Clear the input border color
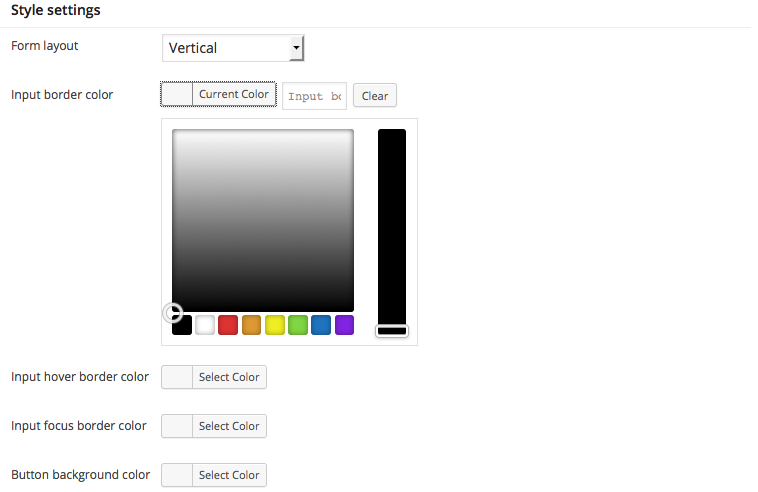The width and height of the screenshot is (758, 492). click(x=375, y=96)
